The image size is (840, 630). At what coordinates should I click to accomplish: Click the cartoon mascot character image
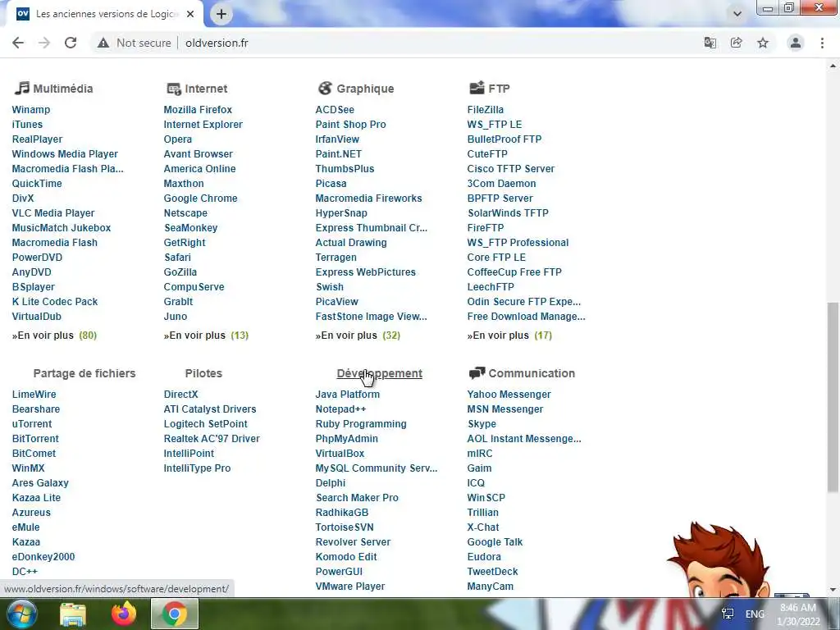point(719,560)
